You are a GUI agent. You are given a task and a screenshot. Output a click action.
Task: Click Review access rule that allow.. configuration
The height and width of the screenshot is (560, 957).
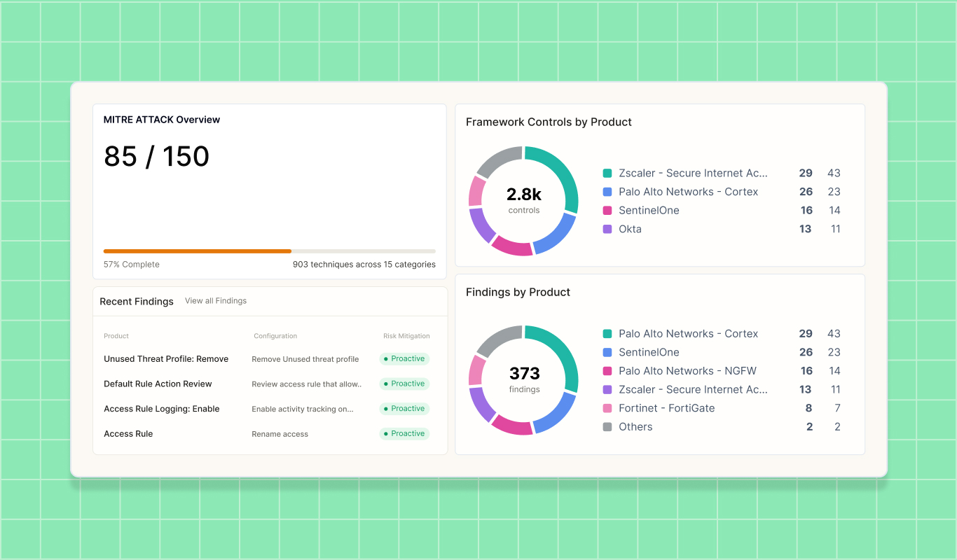click(x=307, y=384)
